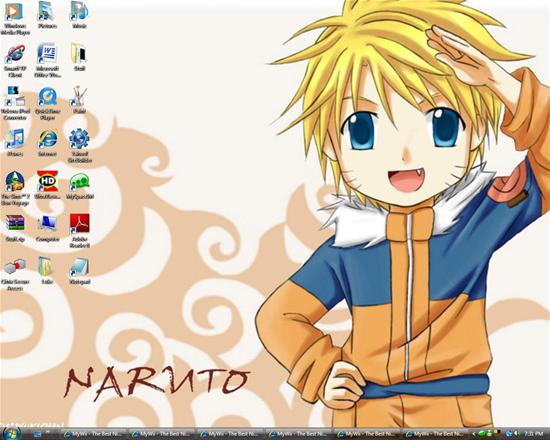Open the Pictures shortcut on the desktop

tap(47, 15)
